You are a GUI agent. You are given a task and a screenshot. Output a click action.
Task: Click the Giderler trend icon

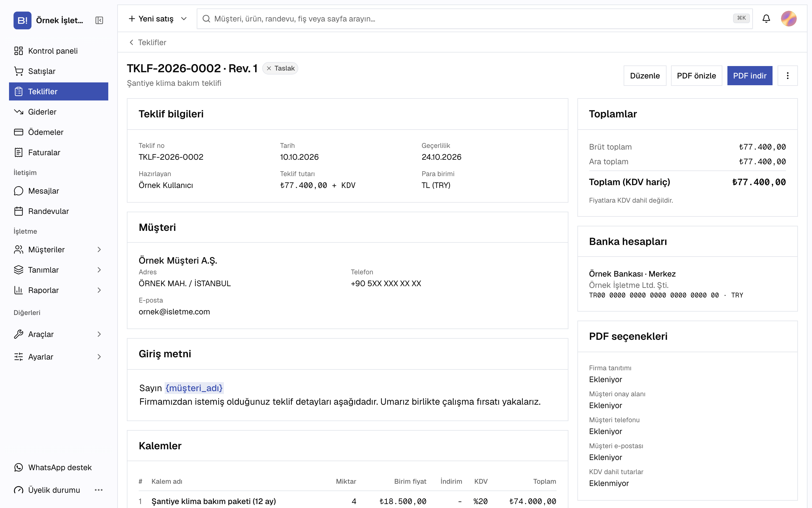[x=18, y=111]
